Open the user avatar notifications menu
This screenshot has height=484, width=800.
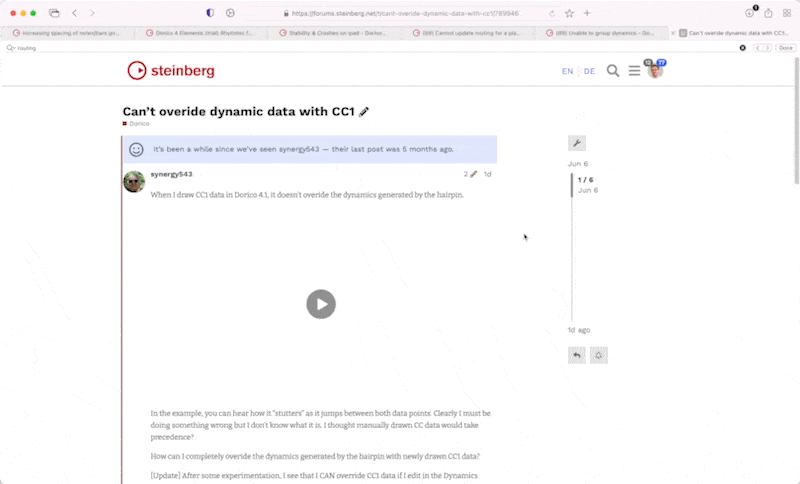[655, 70]
